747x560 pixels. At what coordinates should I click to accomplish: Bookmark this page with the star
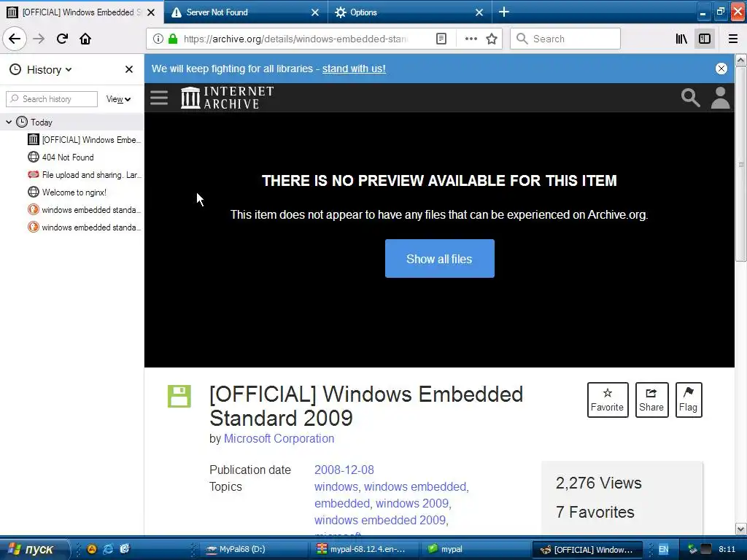tap(492, 39)
